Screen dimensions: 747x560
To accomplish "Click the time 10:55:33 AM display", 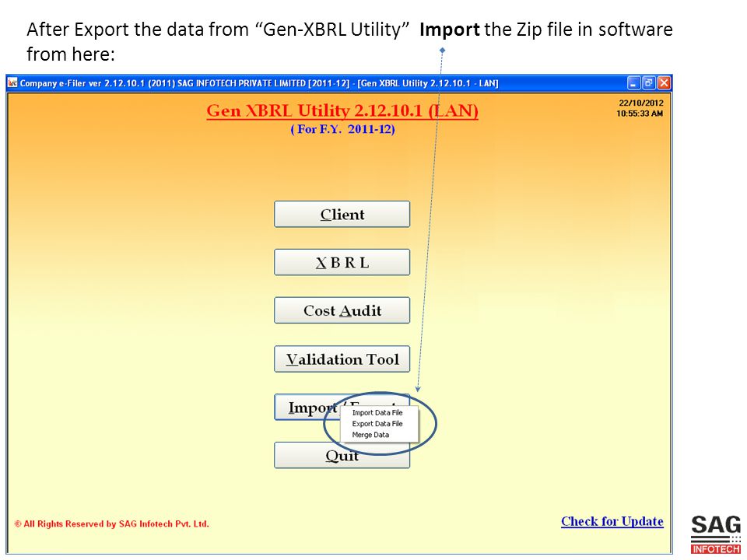I will pyautogui.click(x=640, y=114).
